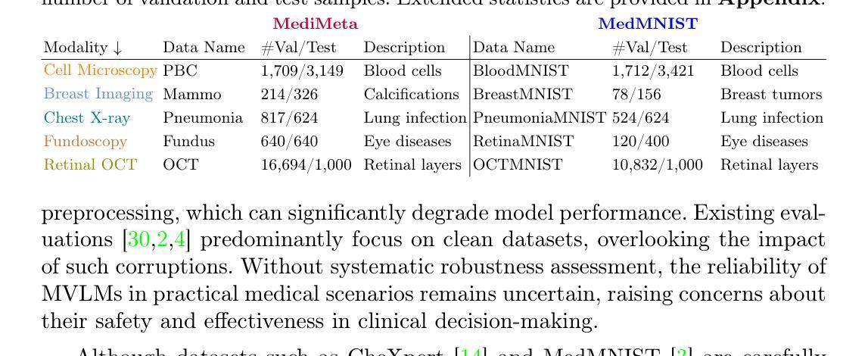This screenshot has width=868, height=356.
Task: Click the PneumoniaMNIST data name cell
Action: coord(540,118)
